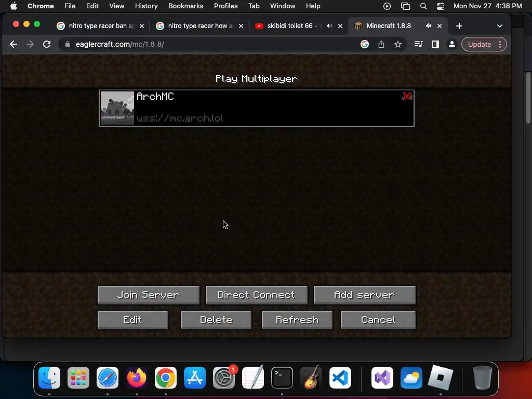Click the date and time in menu bar
The height and width of the screenshot is (399, 532).
(487, 6)
